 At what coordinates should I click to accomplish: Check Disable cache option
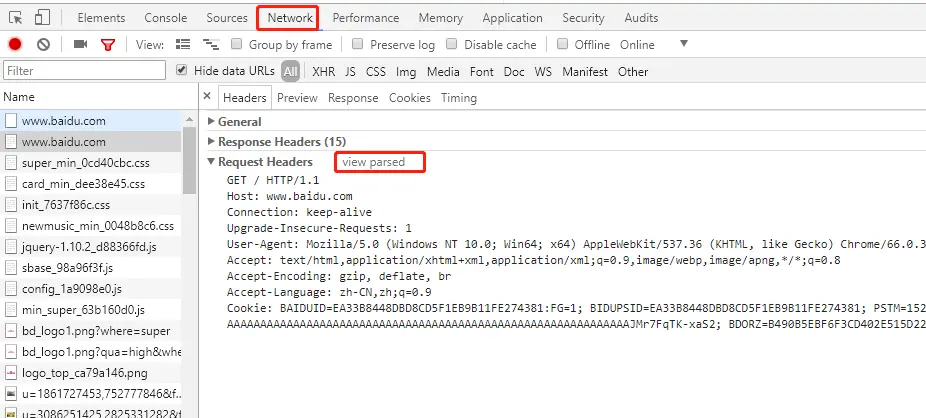point(452,44)
